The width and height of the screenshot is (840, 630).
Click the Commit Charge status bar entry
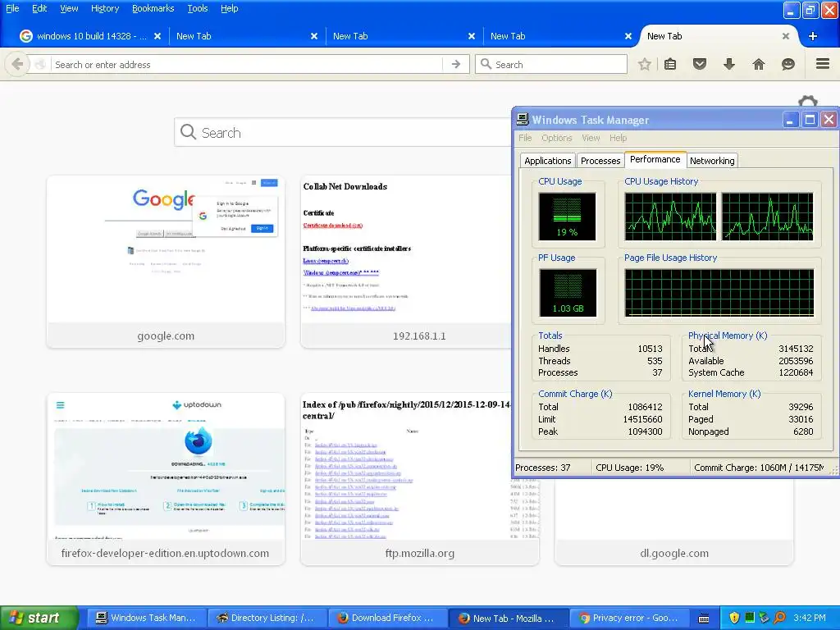pos(759,468)
